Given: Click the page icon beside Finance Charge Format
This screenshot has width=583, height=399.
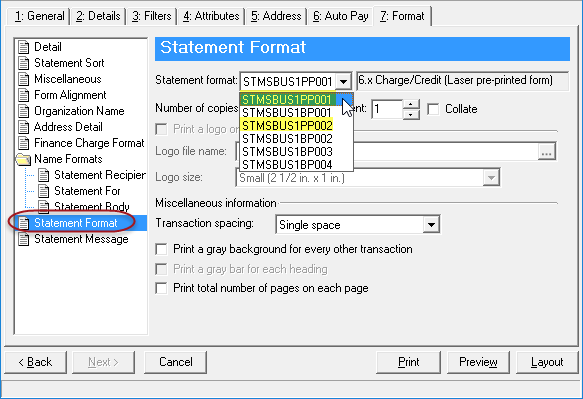Looking at the screenshot, I should (x=23, y=143).
